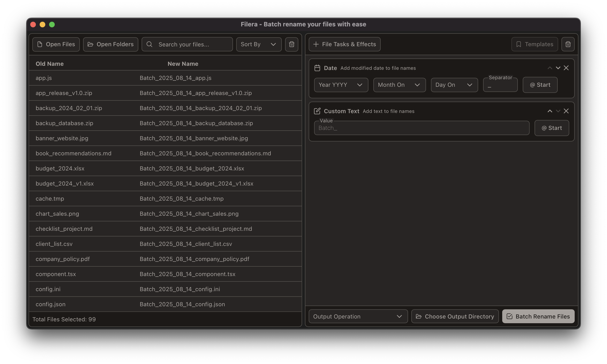The image size is (607, 364).
Task: Expand the Output Operation dropdown
Action: [358, 316]
